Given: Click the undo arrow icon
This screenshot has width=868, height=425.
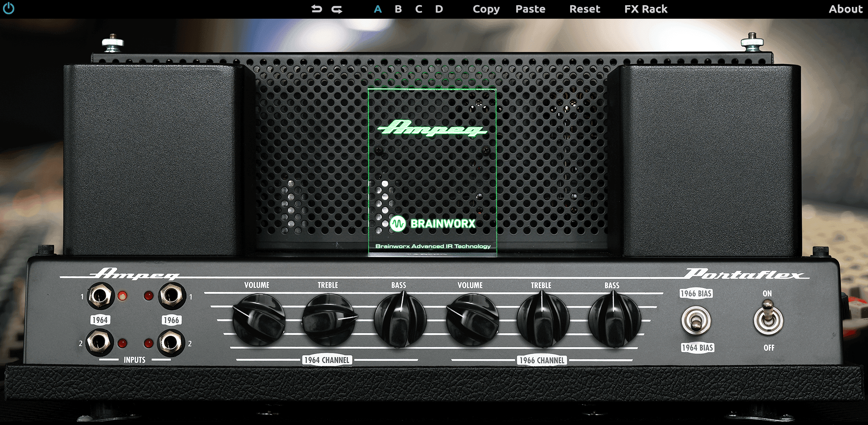Looking at the screenshot, I should (317, 9).
